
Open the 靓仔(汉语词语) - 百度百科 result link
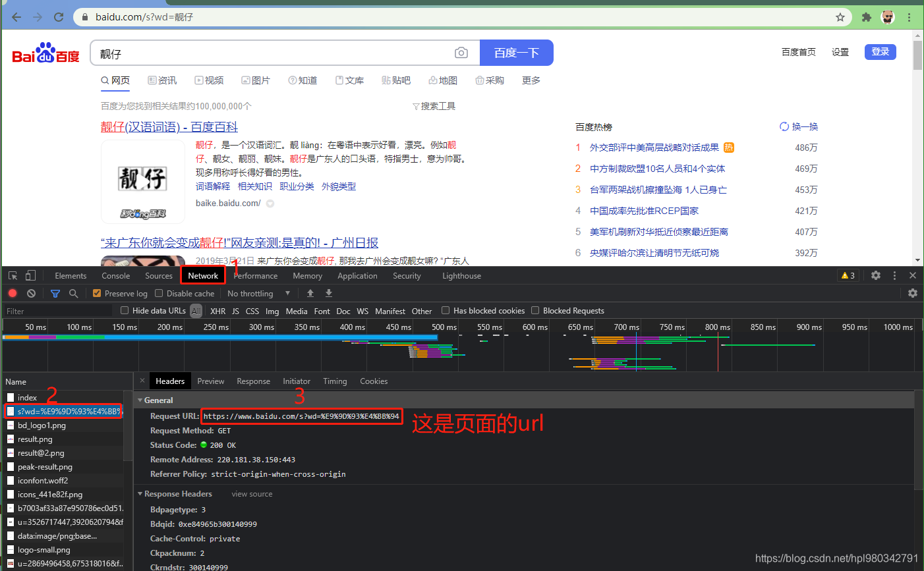169,126
